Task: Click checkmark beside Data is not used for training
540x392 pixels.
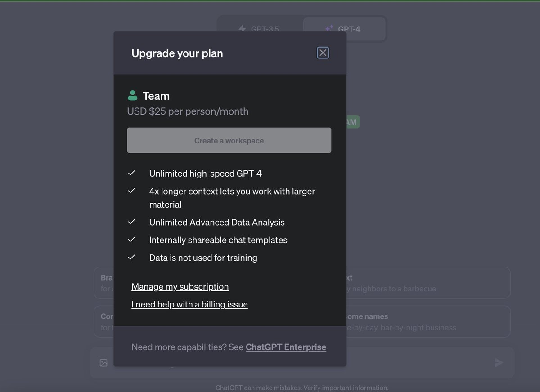Action: (x=132, y=257)
